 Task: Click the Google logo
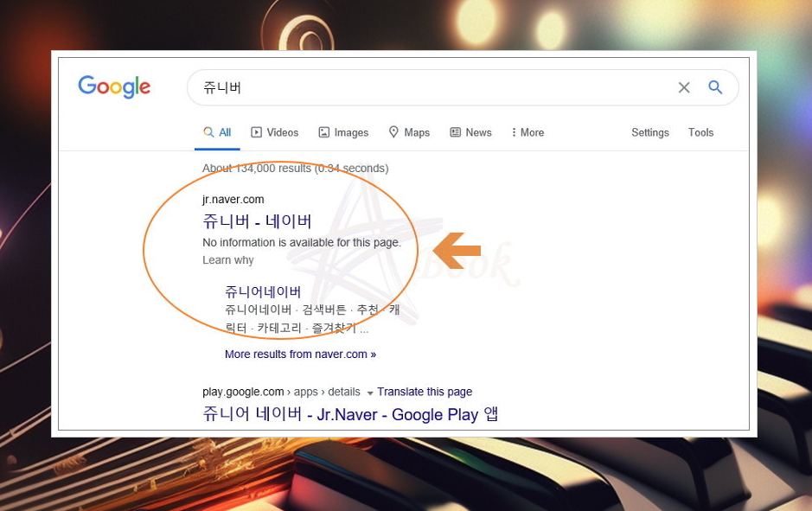click(114, 86)
